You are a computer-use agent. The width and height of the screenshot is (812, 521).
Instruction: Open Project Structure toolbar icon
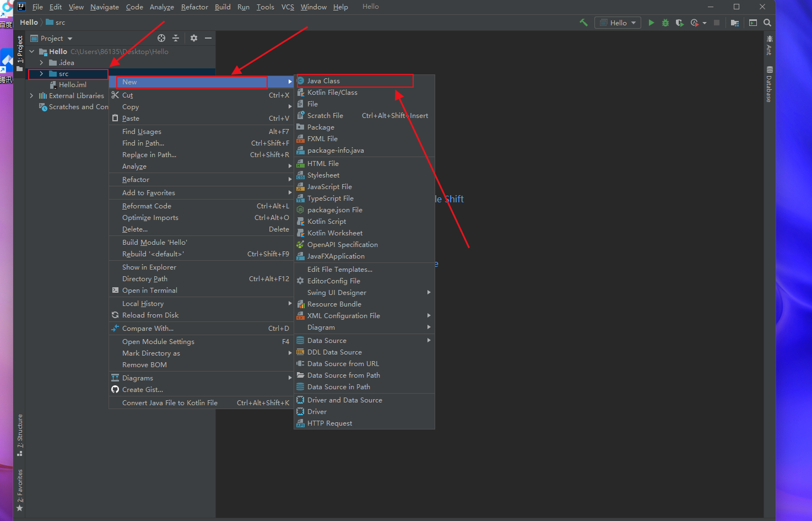pyautogui.click(x=735, y=23)
